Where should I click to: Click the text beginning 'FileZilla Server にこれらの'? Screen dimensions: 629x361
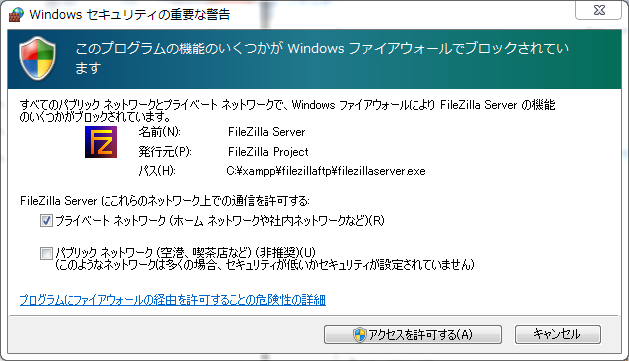165,201
